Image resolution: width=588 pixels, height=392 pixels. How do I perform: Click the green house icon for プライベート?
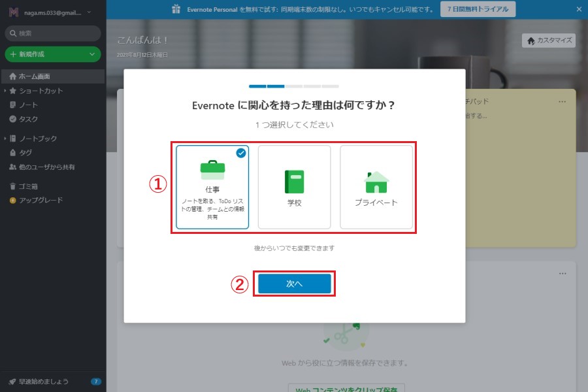pyautogui.click(x=376, y=182)
